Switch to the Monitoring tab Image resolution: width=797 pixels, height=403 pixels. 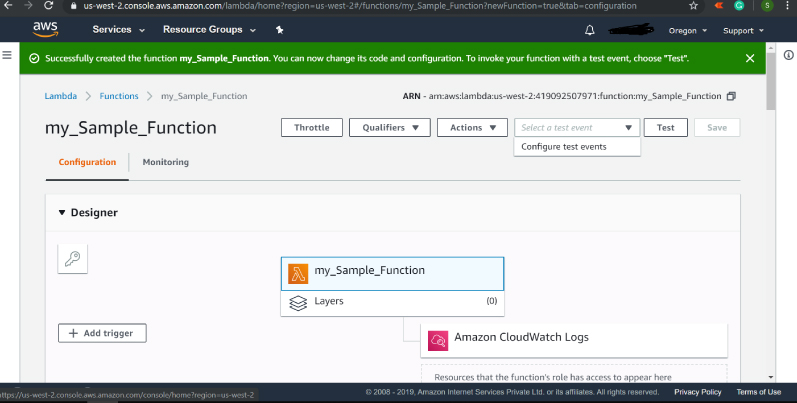(166, 162)
